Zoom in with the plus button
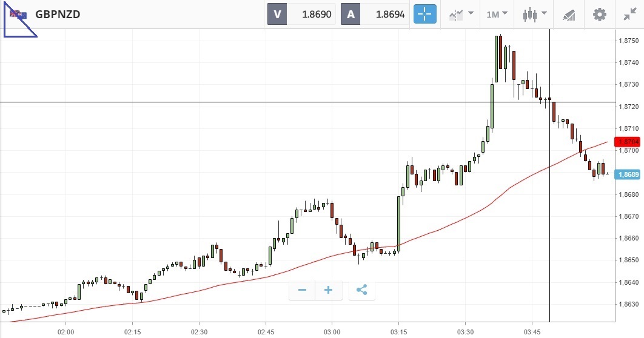The image size is (644, 338). [329, 290]
